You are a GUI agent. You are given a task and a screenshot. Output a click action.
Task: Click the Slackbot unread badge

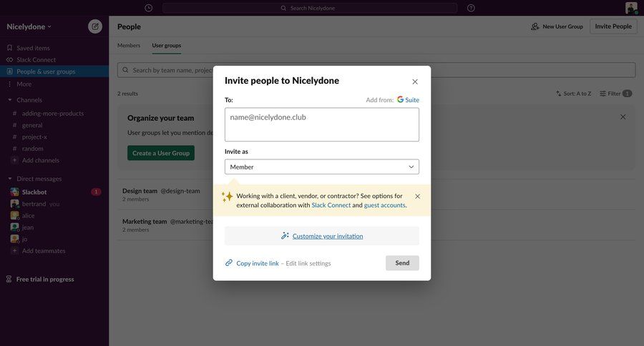tap(96, 192)
